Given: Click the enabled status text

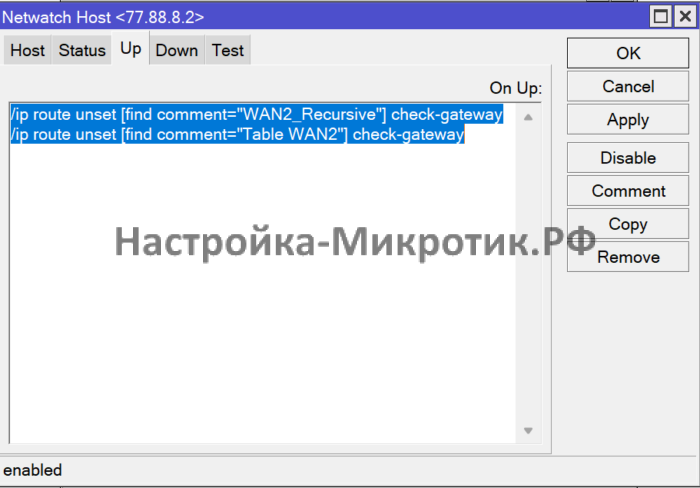Looking at the screenshot, I should point(33,470).
